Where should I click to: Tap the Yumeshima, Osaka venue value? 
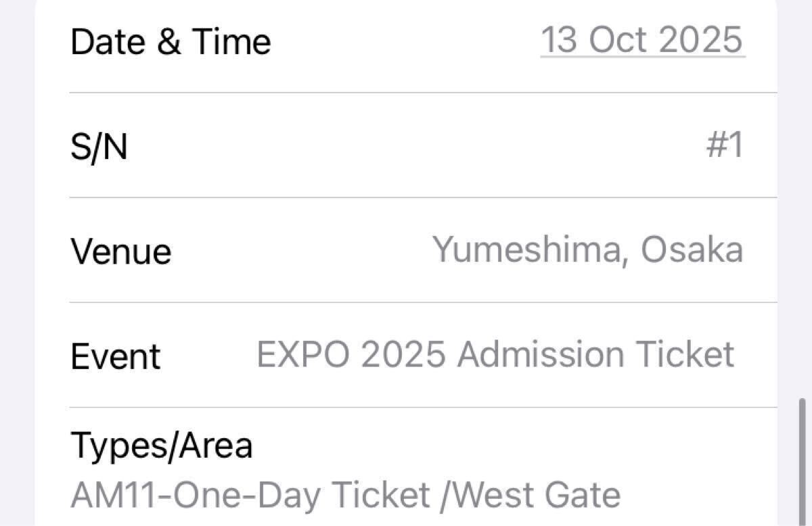tap(587, 250)
